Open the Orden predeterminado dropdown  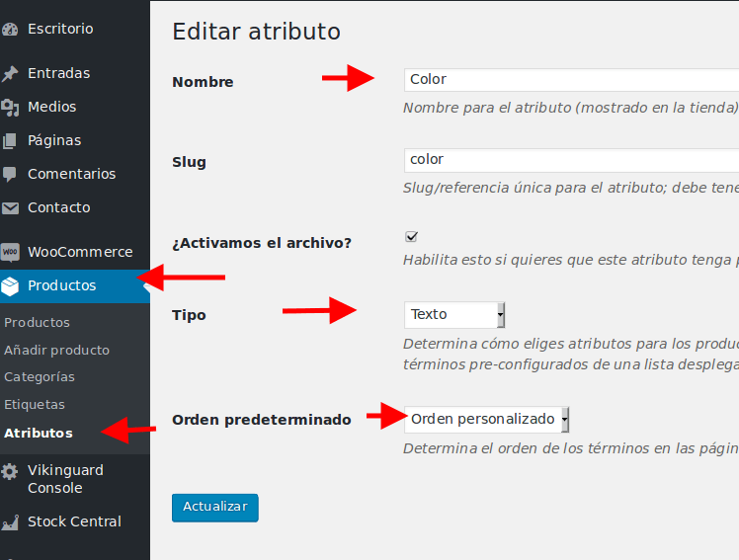point(486,419)
